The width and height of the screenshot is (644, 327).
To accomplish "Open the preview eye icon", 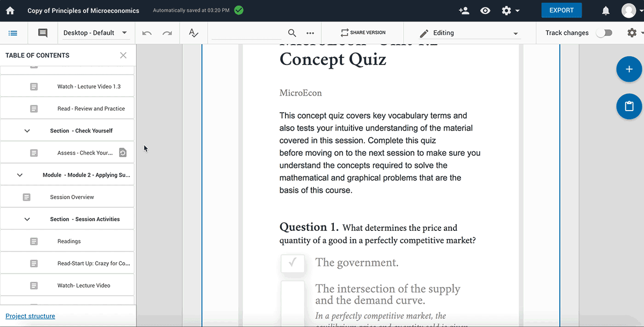I will coord(485,11).
